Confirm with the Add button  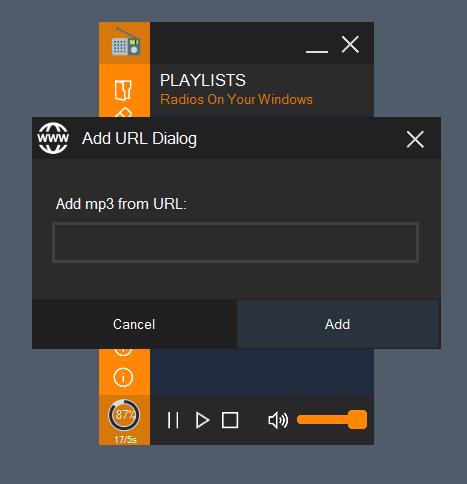pyautogui.click(x=339, y=324)
